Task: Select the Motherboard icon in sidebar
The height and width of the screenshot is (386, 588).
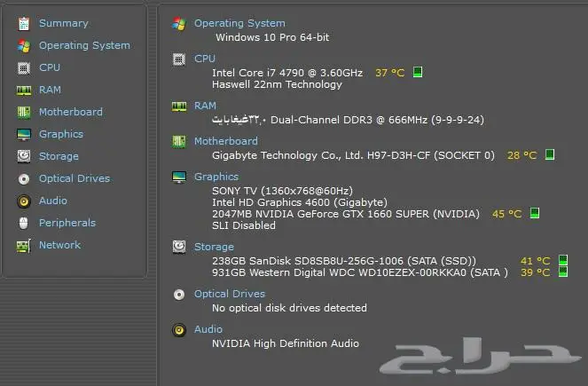Action: 23,112
